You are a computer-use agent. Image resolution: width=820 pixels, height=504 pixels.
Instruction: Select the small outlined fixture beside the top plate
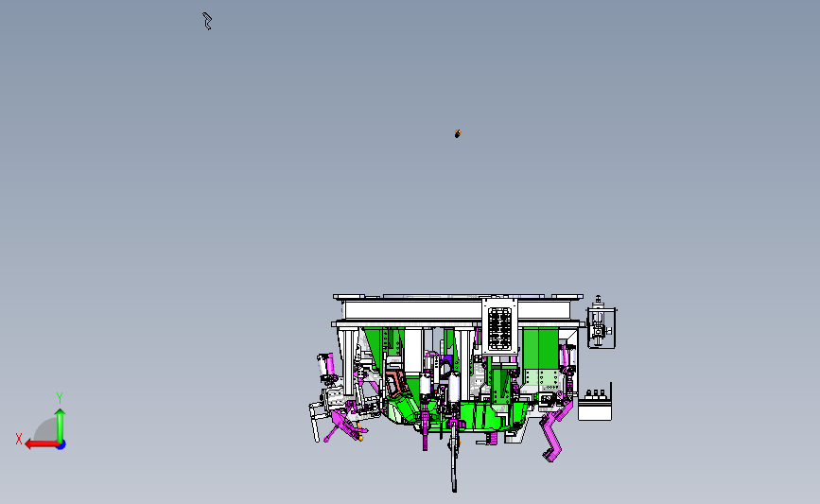(601, 322)
